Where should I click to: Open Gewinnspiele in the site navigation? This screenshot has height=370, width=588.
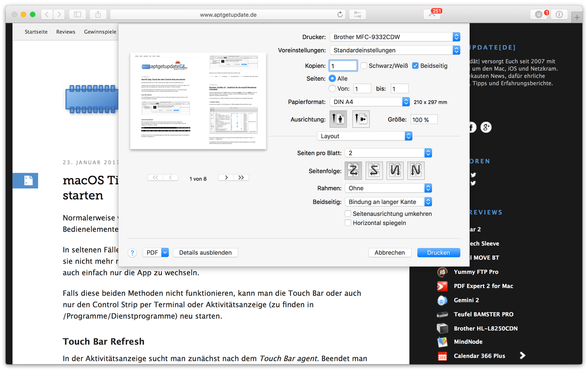coord(100,32)
